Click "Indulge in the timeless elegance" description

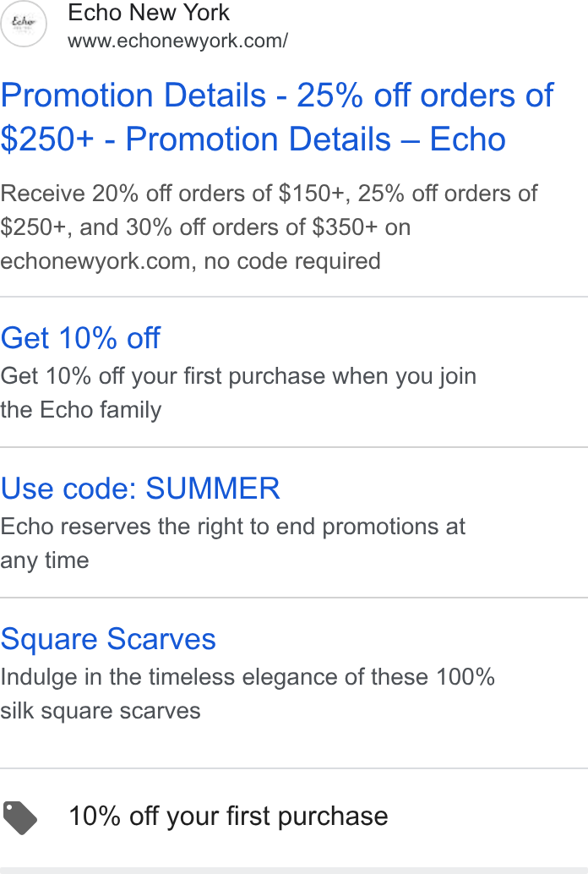coord(248,677)
